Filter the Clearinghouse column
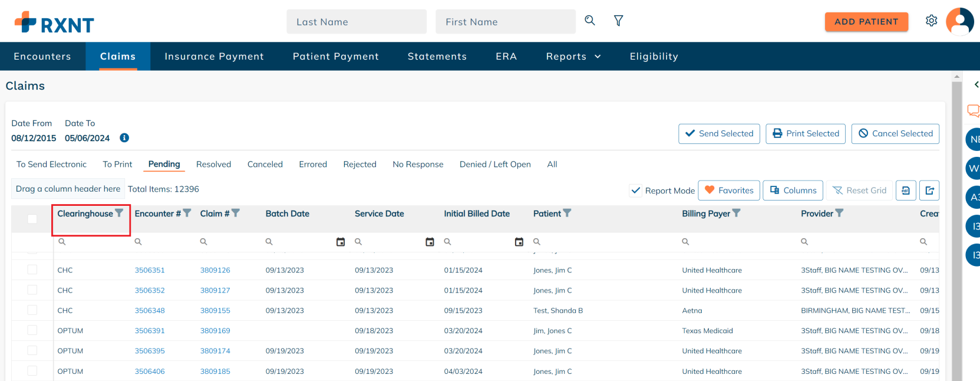 [x=119, y=213]
